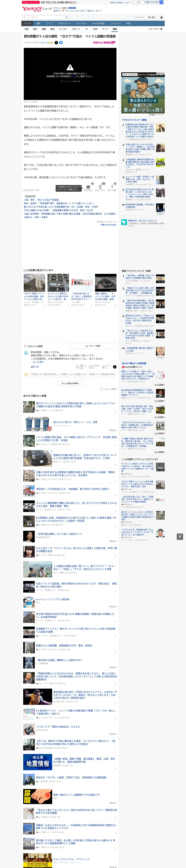Click the キーワードを入力 search field
The height and width of the screenshot is (868, 186).
[44, 18]
